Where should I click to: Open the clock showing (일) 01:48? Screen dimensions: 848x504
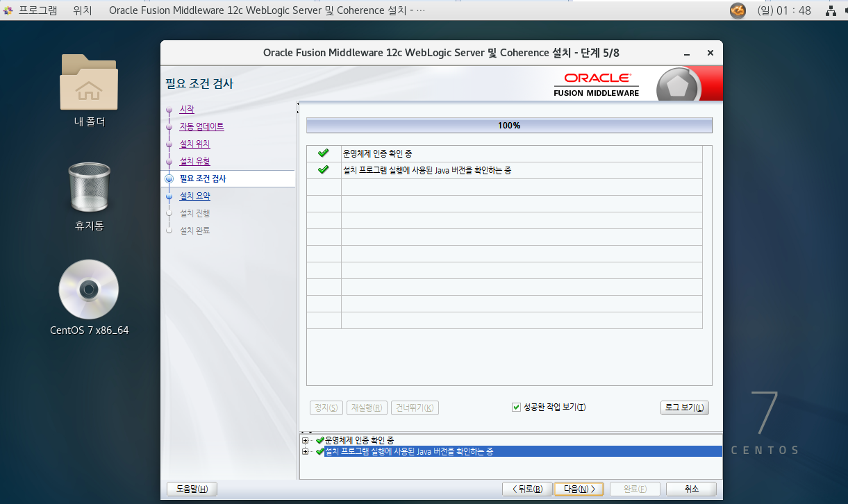pos(784,10)
